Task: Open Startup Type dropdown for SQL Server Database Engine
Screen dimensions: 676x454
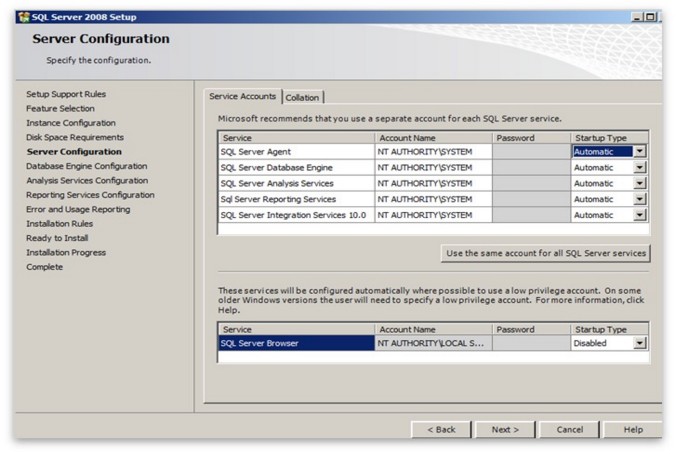Action: pos(640,167)
